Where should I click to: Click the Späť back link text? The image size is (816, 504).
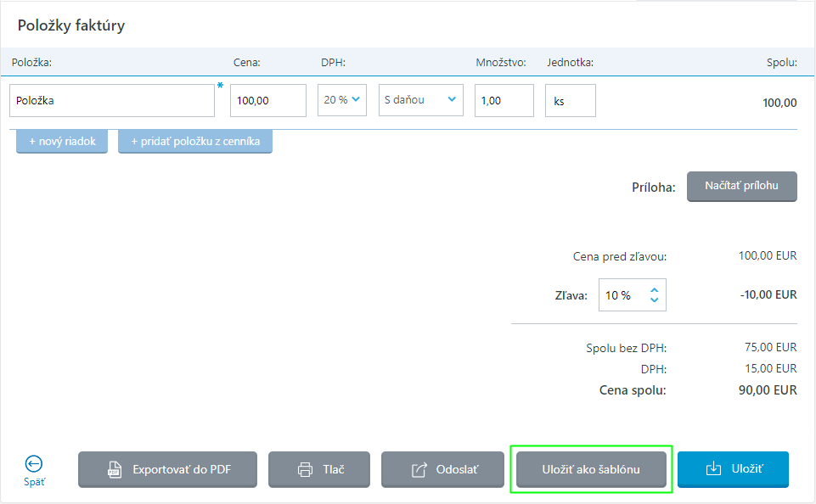tap(34, 483)
